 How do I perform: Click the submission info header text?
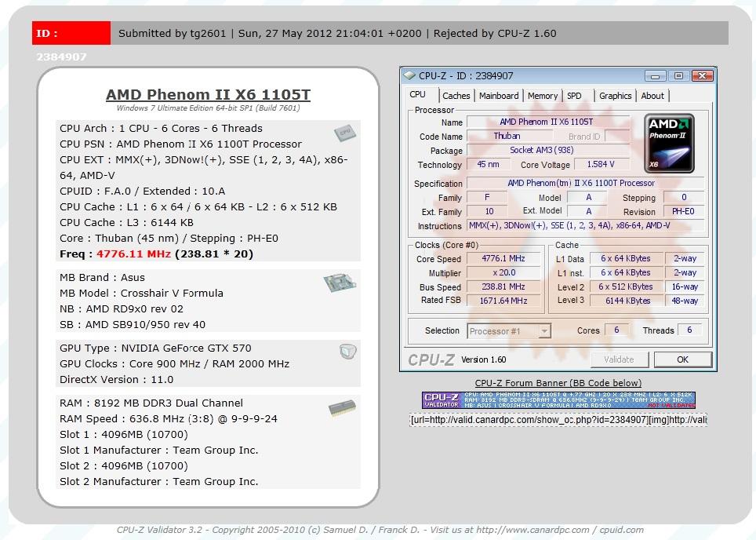pos(337,33)
